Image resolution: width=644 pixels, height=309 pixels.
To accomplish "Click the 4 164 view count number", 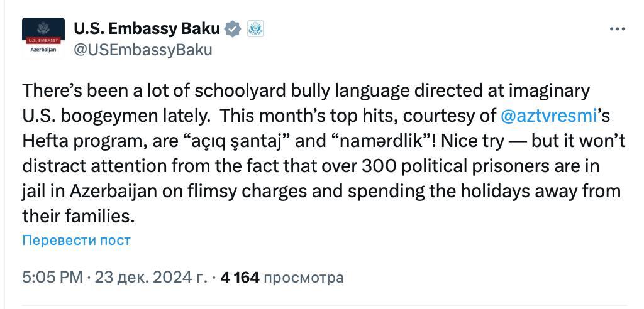I will pos(240,277).
